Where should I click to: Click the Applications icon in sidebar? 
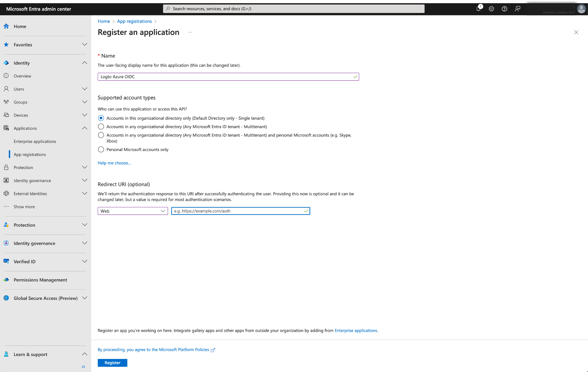point(6,128)
